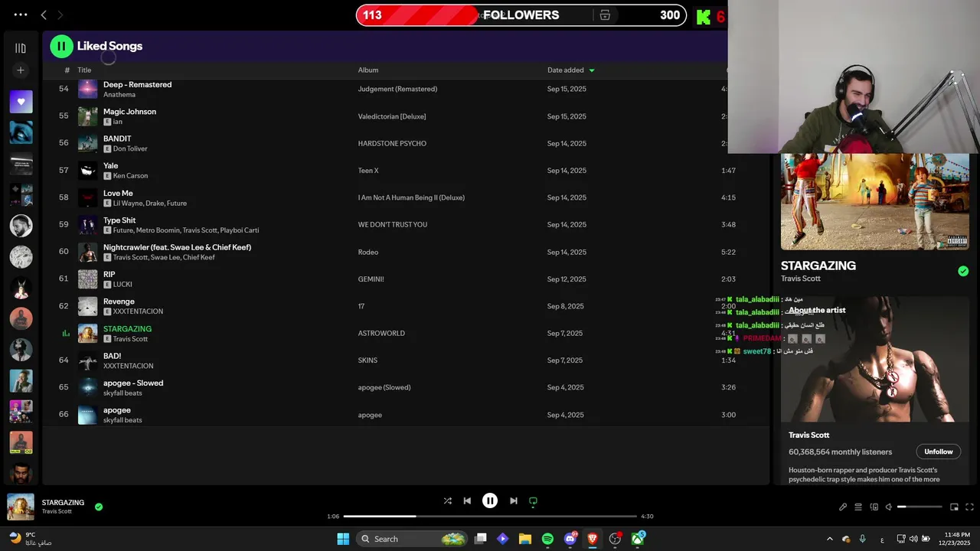Skip to the previous track
This screenshot has height=551, width=980.
(x=467, y=500)
